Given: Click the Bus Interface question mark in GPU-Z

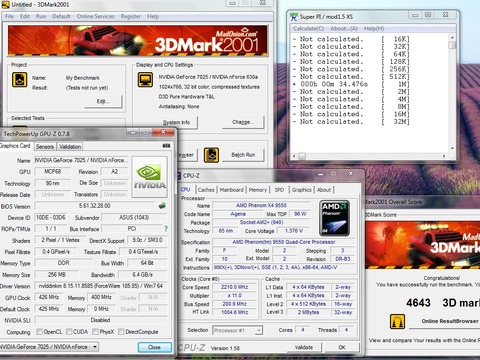Looking at the screenshot, I should (x=166, y=229).
